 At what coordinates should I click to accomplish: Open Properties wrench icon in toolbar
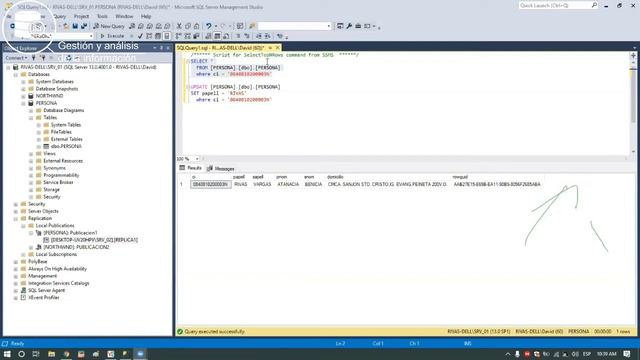point(349,26)
